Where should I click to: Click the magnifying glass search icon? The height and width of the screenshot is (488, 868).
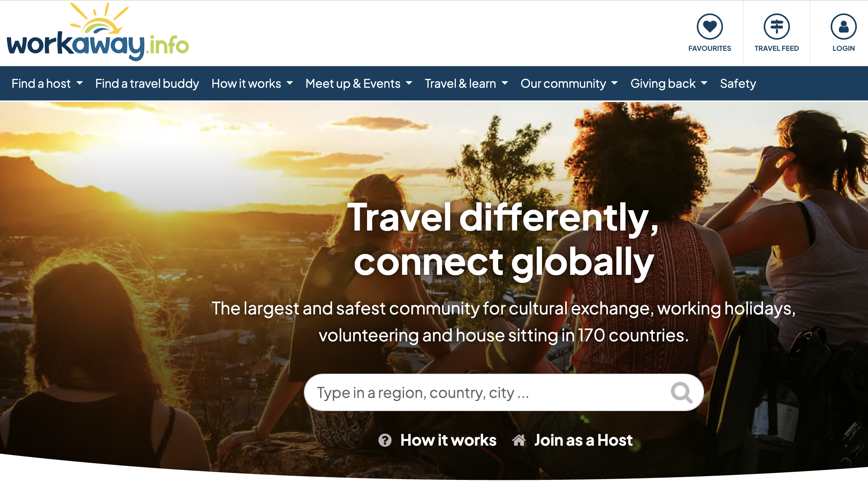[x=681, y=393]
